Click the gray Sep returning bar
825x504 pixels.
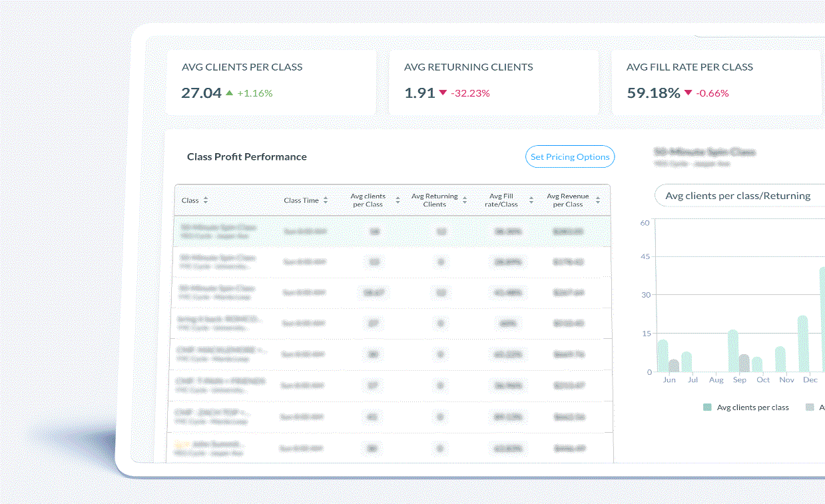pos(744,364)
